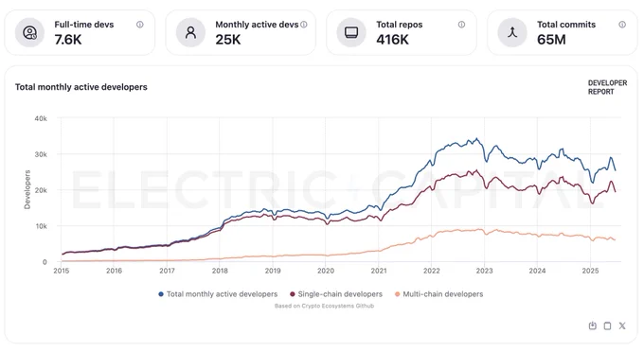Share the chart via X icon
The height and width of the screenshot is (352, 644).
622,326
